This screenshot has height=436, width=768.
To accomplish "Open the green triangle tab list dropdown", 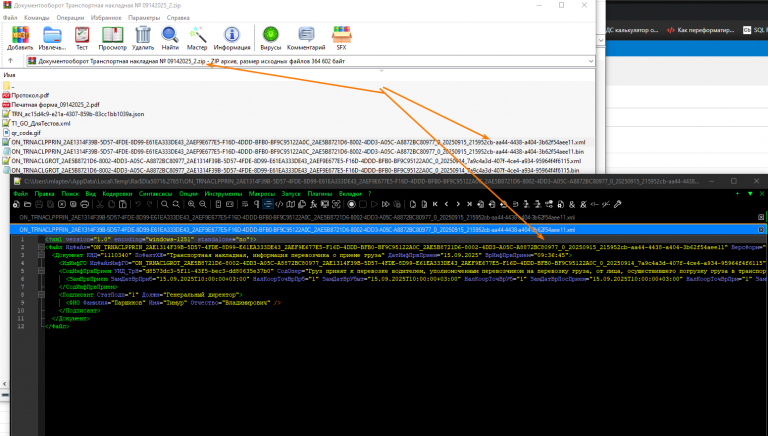I will click(750, 194).
